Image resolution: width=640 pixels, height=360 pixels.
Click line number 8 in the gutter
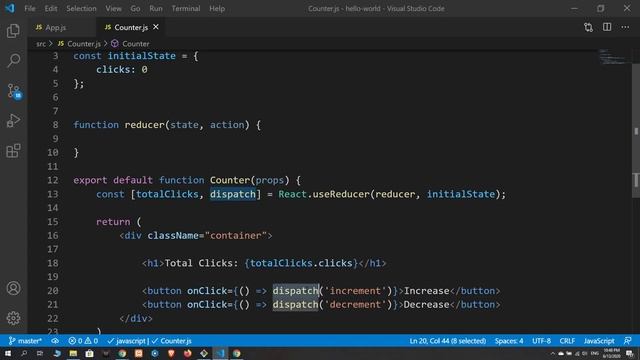point(55,125)
